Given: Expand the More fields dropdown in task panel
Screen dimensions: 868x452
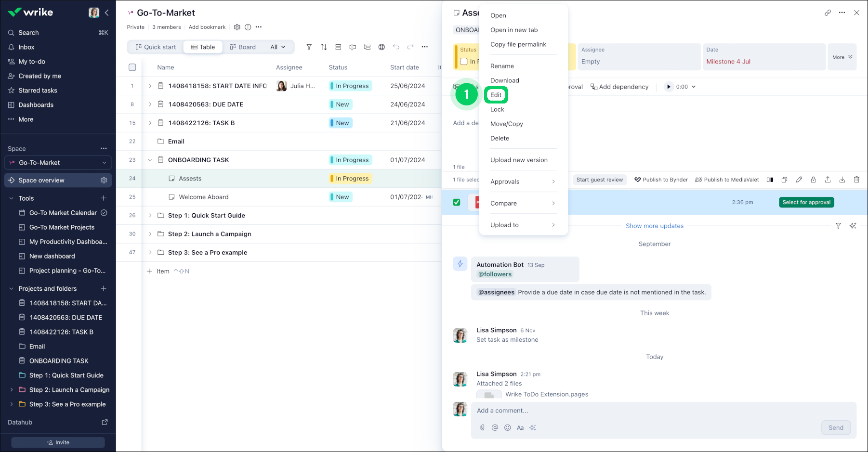Looking at the screenshot, I should point(842,57).
